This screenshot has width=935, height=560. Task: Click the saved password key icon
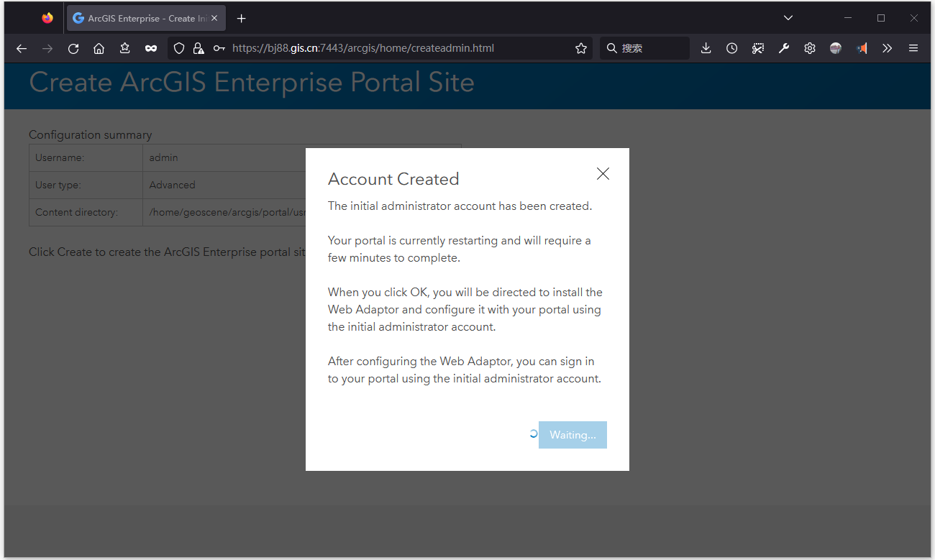point(219,48)
